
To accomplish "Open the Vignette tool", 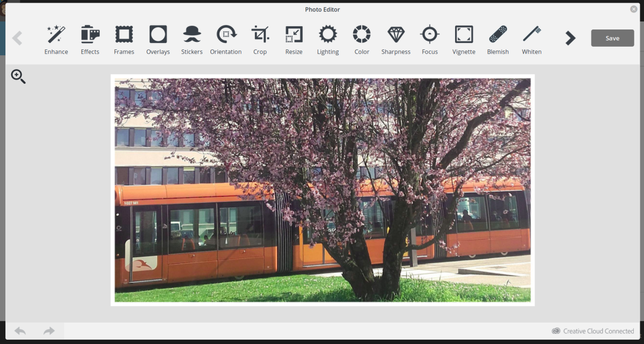I will click(464, 40).
